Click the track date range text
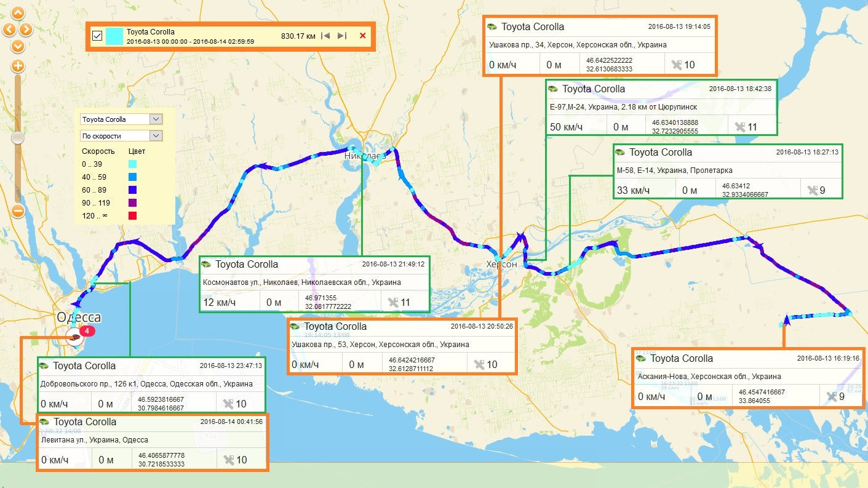 pos(190,41)
